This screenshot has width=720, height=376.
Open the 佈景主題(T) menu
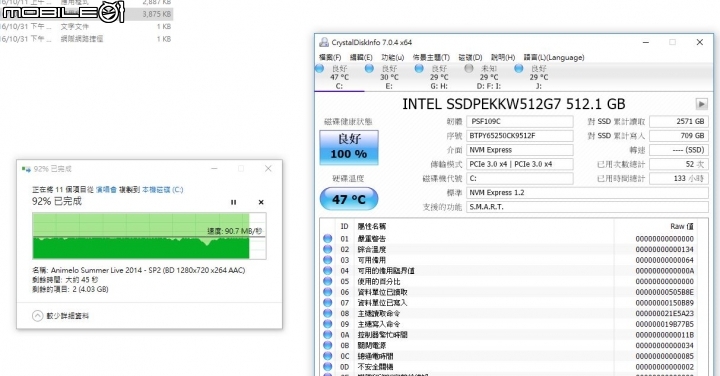[x=431, y=57]
